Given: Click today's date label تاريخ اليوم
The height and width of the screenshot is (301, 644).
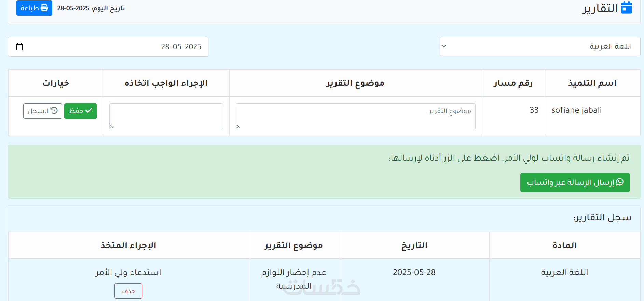Looking at the screenshot, I should click(x=91, y=8).
